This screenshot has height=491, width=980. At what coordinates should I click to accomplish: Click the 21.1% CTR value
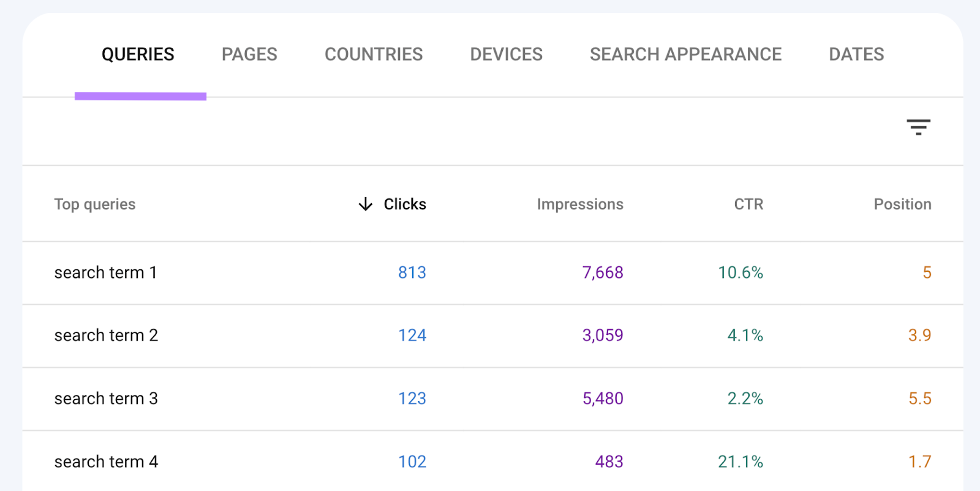(741, 462)
